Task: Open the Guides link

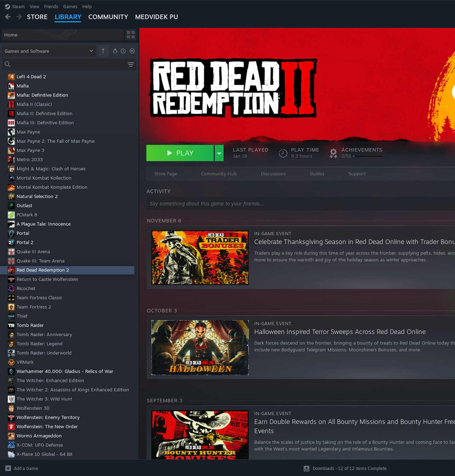Action: click(317, 174)
